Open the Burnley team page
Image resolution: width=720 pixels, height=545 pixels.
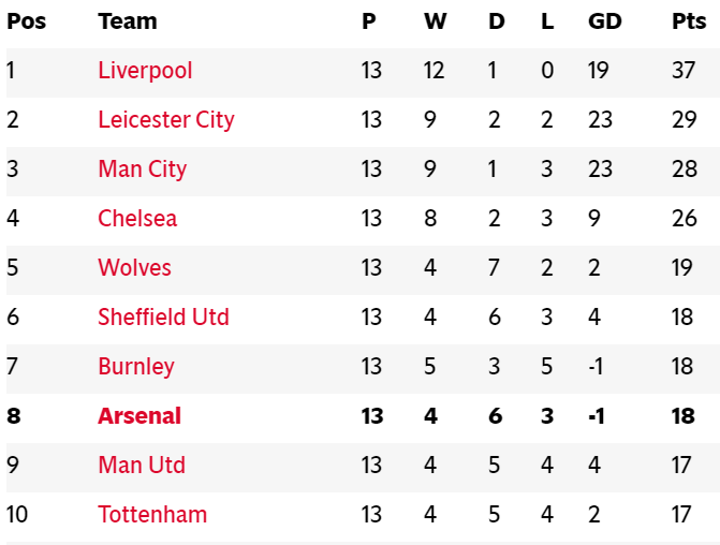(x=136, y=366)
